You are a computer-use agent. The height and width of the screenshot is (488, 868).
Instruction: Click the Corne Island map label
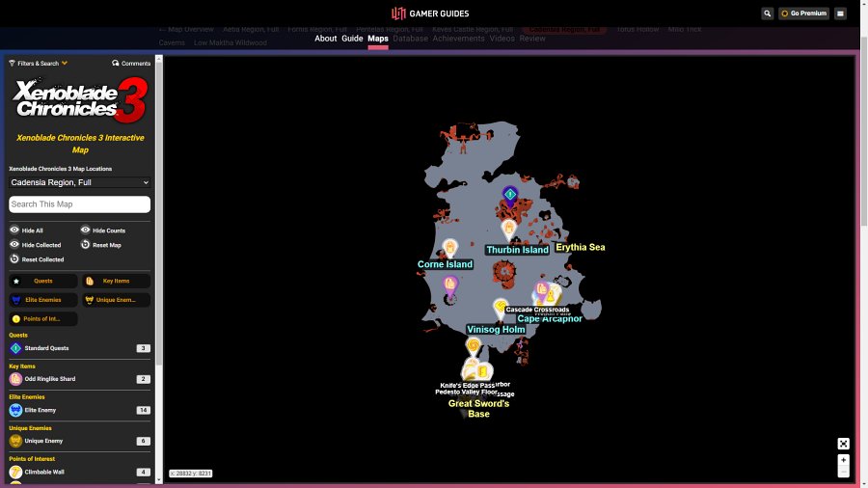[445, 264]
